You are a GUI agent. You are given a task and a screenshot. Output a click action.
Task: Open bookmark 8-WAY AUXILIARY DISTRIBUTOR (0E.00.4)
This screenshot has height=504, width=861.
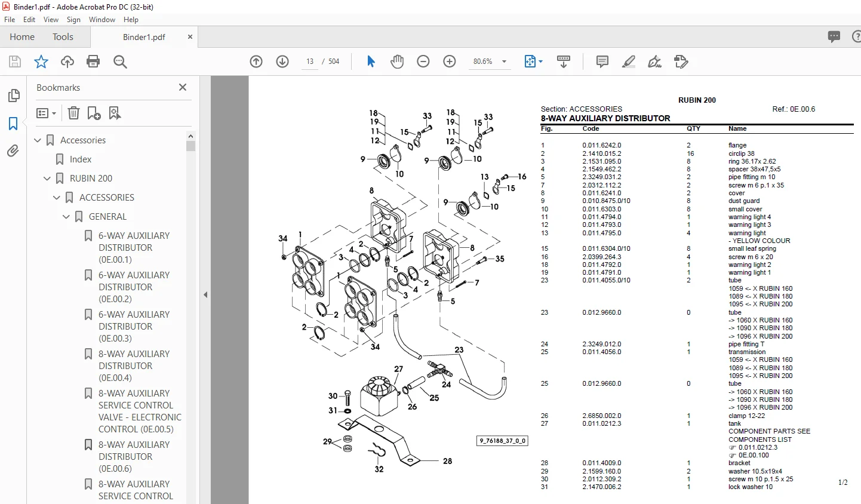coord(134,366)
